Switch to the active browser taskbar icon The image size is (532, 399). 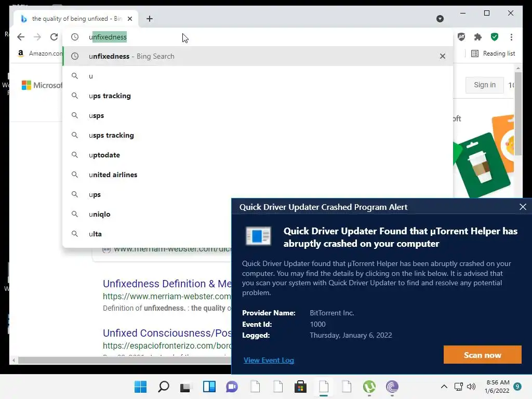324,387
